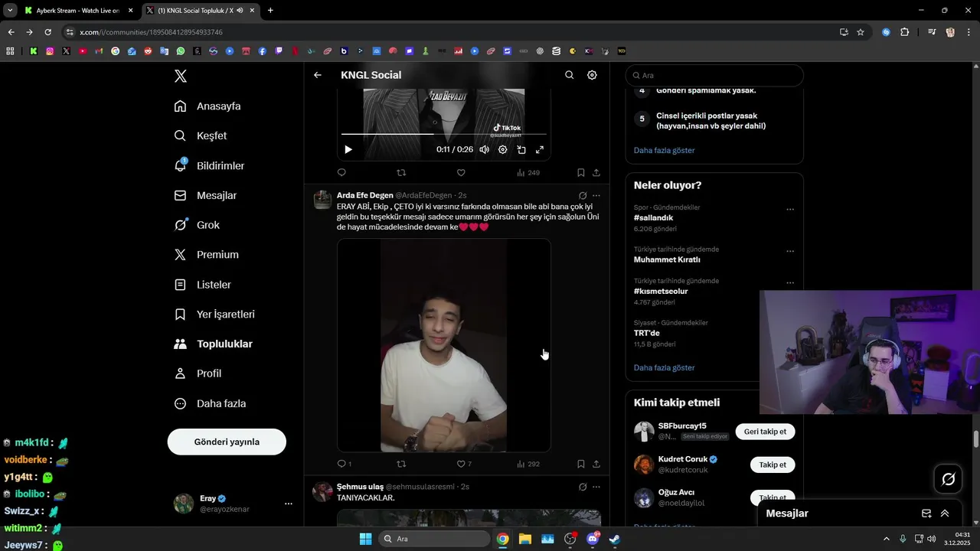
Task: Open more options on Arda's post
Action: point(596,196)
